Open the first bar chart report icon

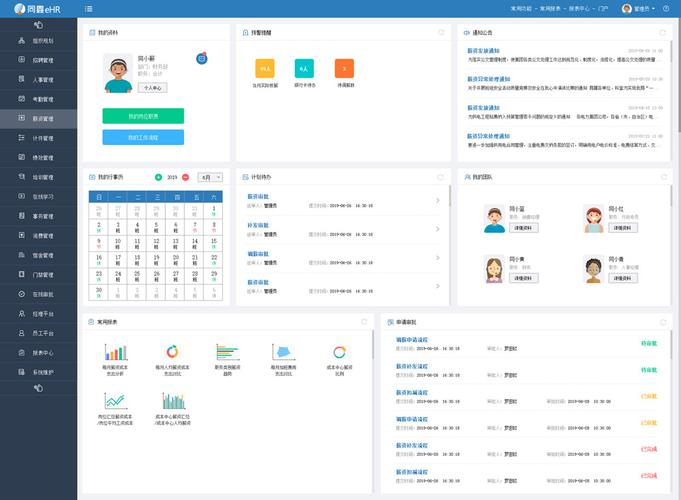click(x=115, y=352)
